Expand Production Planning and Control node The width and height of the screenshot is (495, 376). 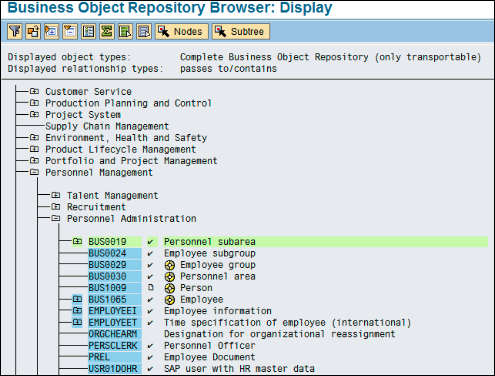(x=34, y=103)
